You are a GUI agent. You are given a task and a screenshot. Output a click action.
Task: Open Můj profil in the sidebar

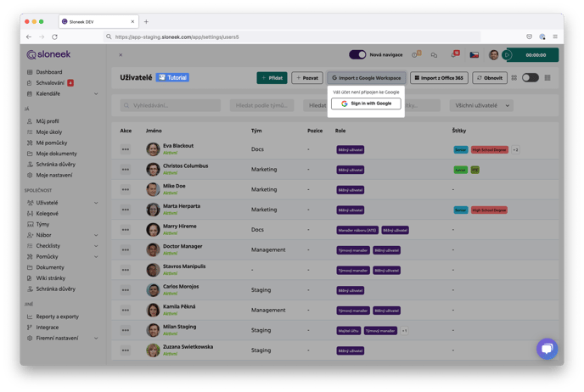(48, 121)
